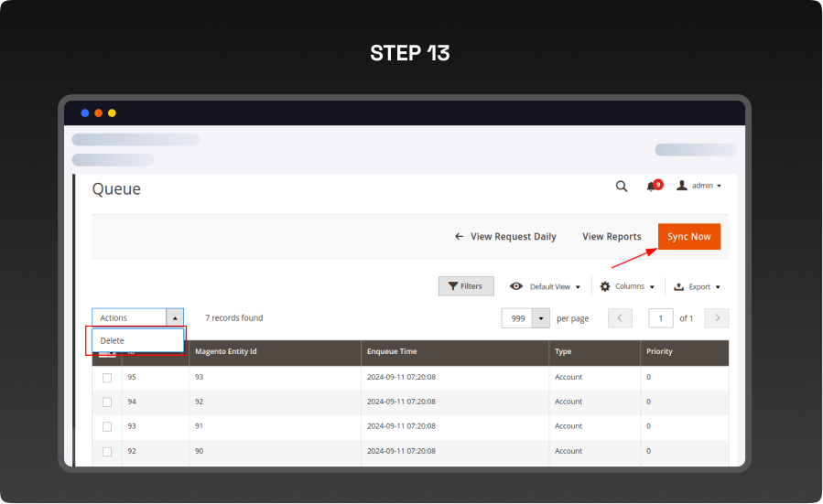Image resolution: width=823 pixels, height=504 pixels.
Task: Open the per page size dropdown arrow
Action: click(x=540, y=318)
